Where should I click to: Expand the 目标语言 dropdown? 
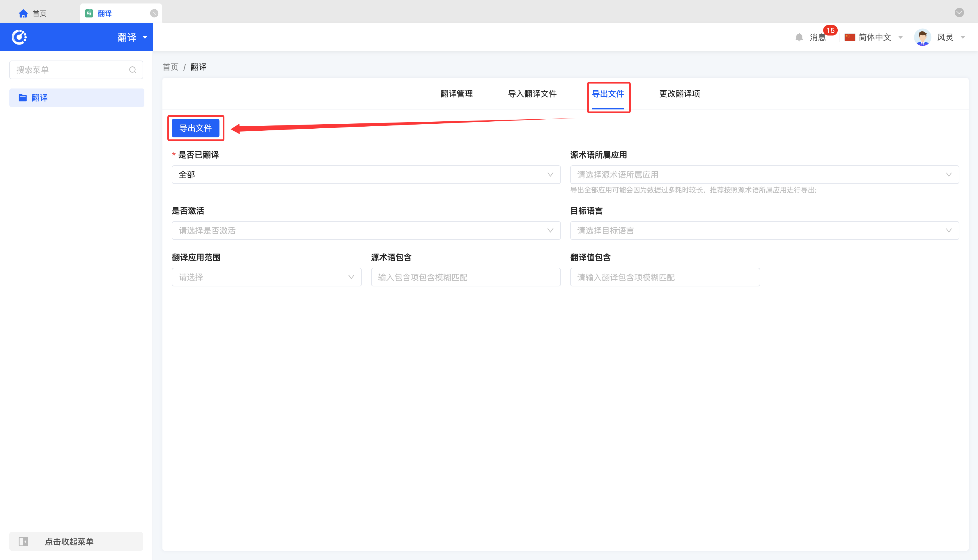[x=764, y=231]
